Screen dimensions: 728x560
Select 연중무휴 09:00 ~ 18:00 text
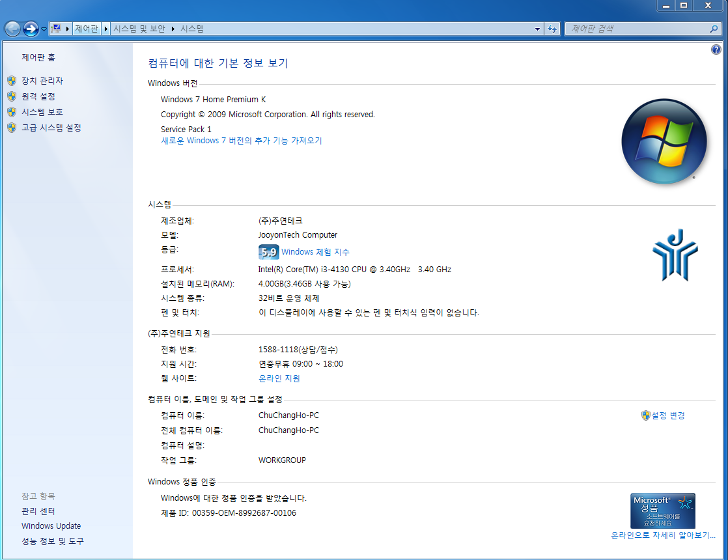301,364
